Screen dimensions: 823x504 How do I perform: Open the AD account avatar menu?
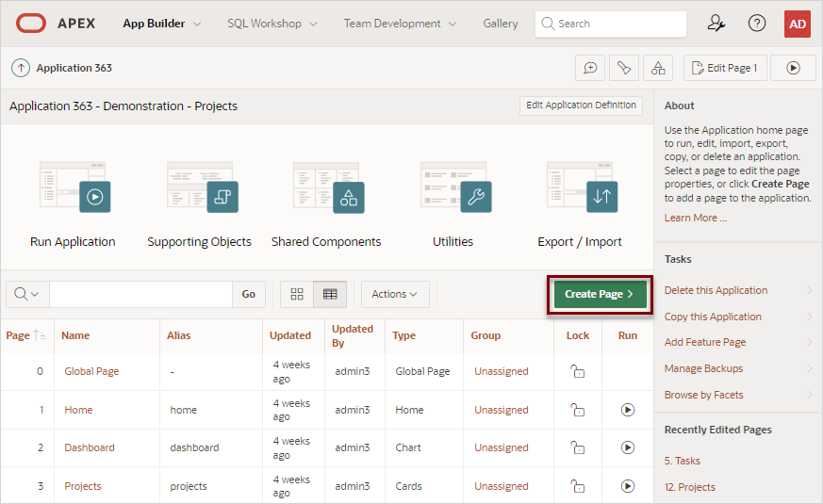tap(798, 24)
